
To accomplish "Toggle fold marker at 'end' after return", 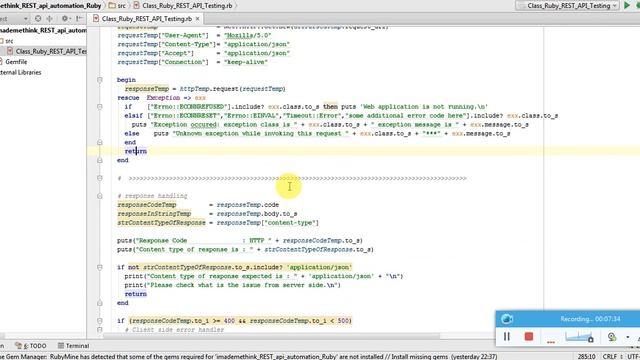I will coord(100,303).
